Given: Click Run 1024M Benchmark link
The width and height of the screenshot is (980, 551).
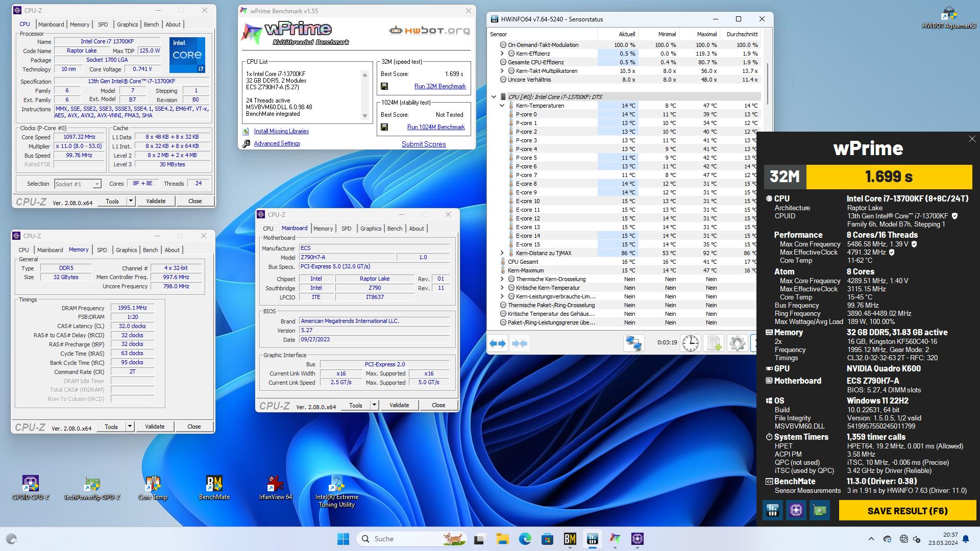Looking at the screenshot, I should pos(436,127).
